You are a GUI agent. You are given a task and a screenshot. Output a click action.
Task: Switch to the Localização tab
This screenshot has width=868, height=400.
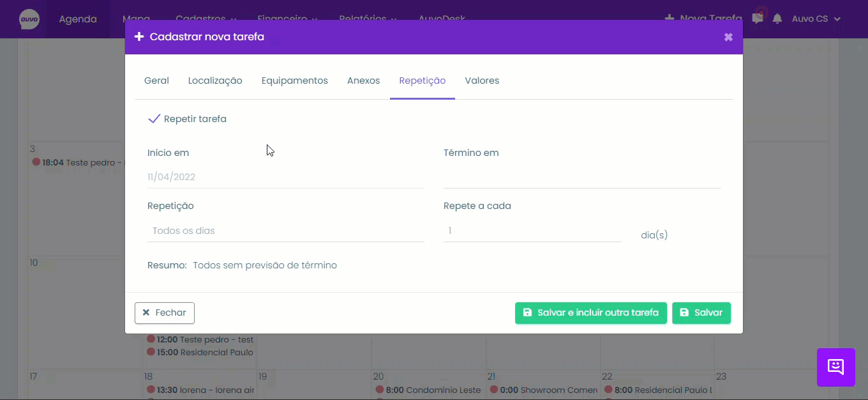pos(215,81)
